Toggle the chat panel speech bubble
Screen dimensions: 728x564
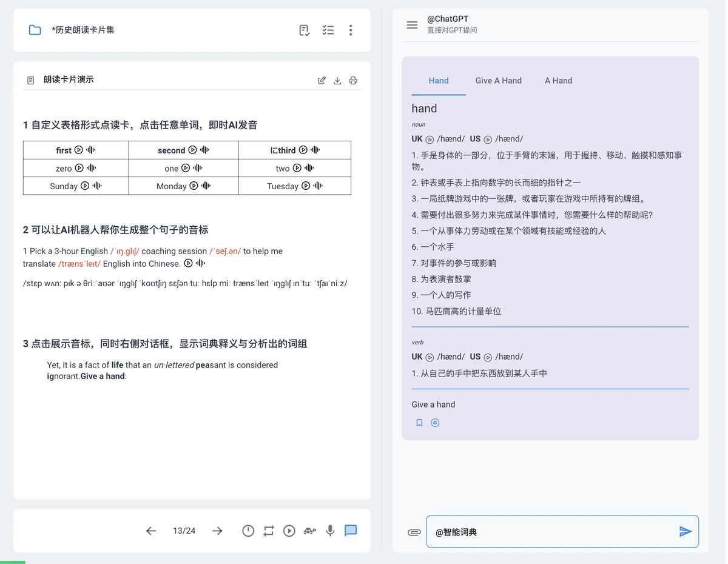click(351, 531)
